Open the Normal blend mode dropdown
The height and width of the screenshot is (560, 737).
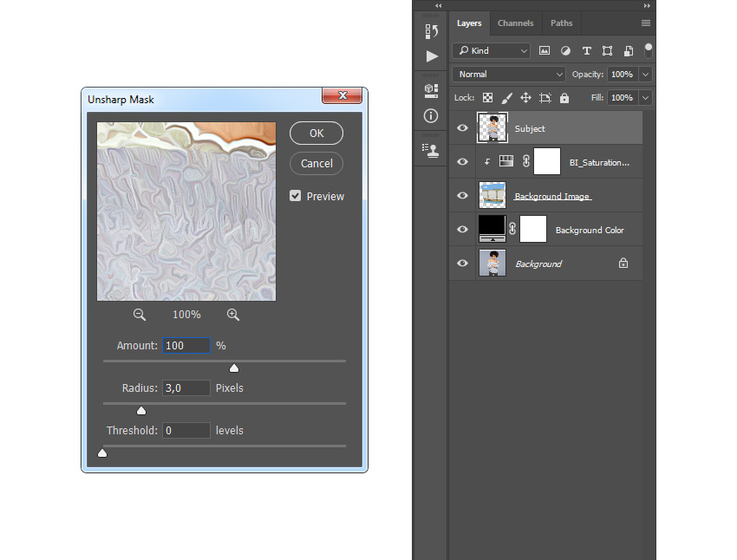point(509,75)
